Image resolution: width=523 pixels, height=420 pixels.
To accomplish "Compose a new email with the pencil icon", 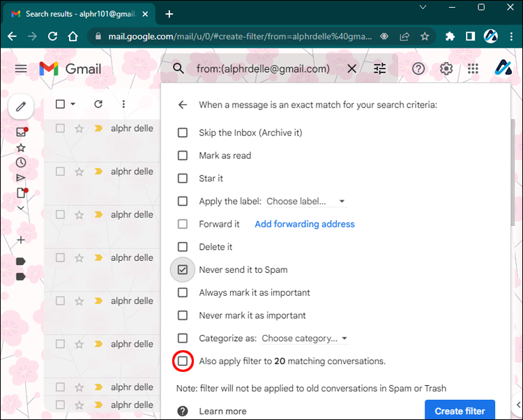I will coord(21,107).
